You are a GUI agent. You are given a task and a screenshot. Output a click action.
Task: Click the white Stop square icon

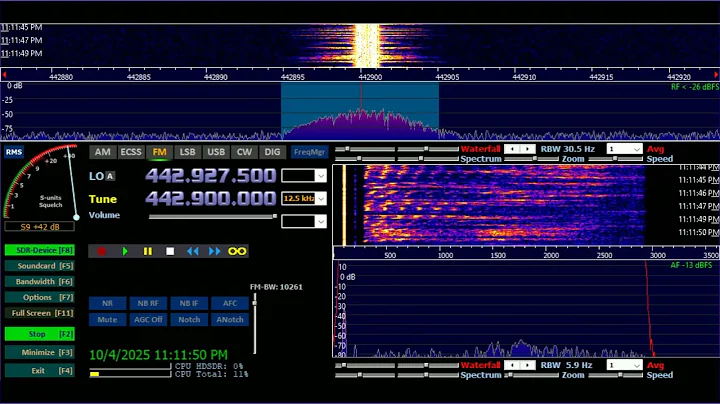pos(170,251)
